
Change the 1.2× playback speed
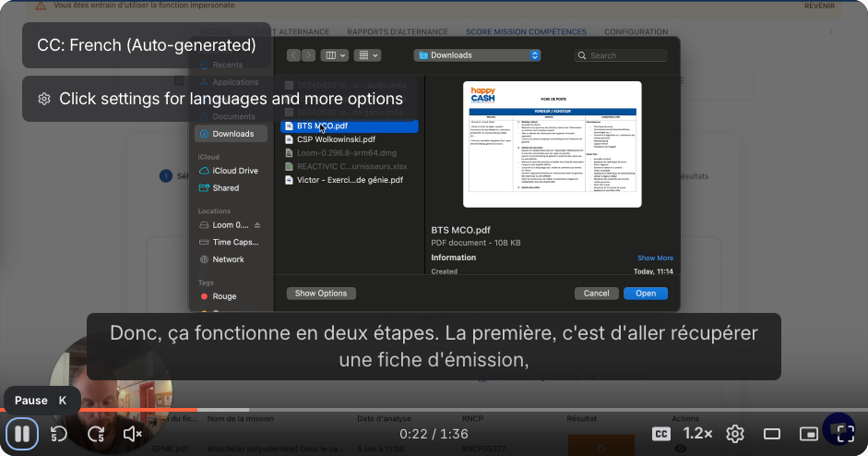click(697, 434)
